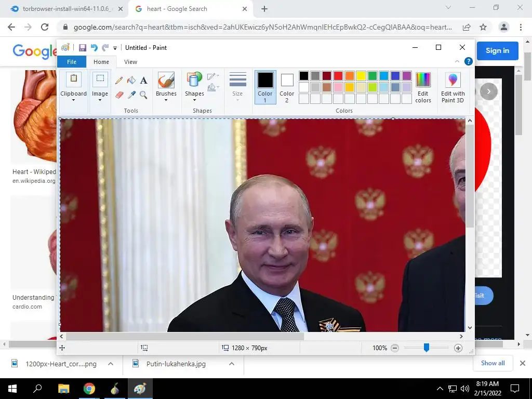Select the heart - Google Search tab
Screen dimensions: 532x399
[x=190, y=9]
